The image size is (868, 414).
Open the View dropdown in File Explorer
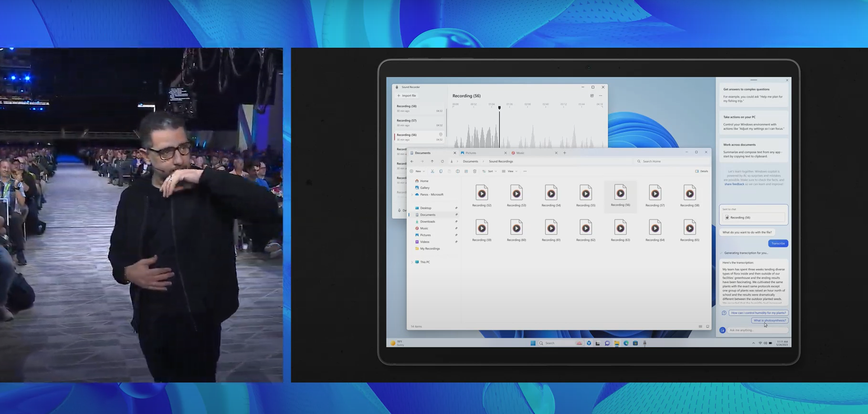pyautogui.click(x=510, y=171)
